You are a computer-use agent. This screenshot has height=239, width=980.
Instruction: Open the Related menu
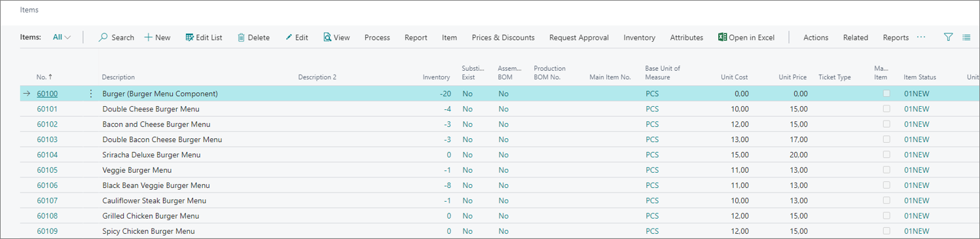[x=856, y=37]
